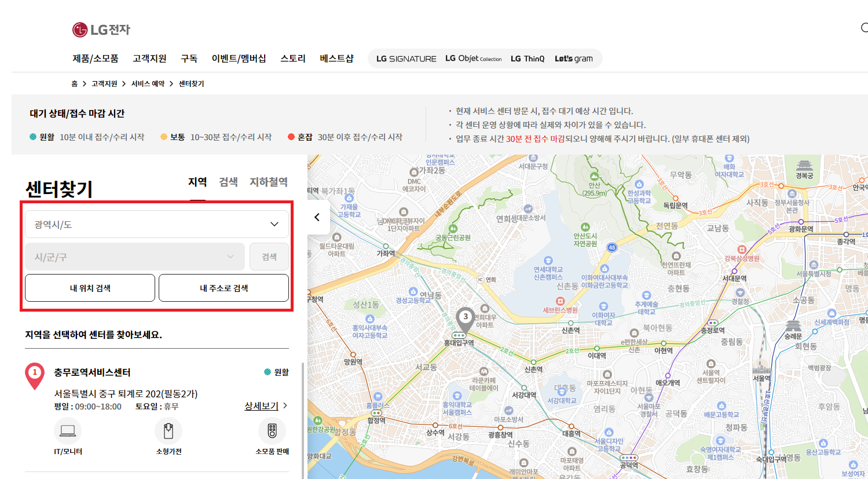Image resolution: width=868 pixels, height=479 pixels.
Task: Click the 검색 button beside 시/군/구
Action: tap(269, 257)
